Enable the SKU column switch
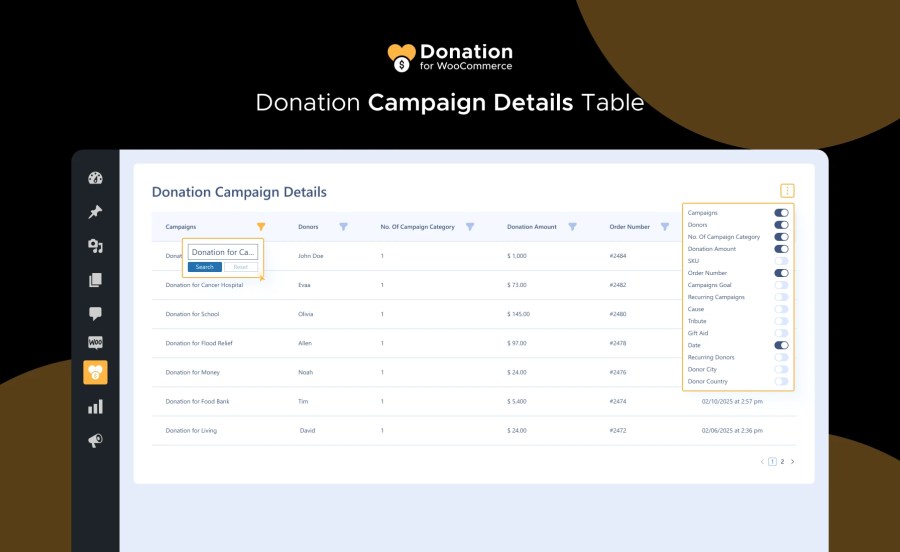This screenshot has height=552, width=900. coord(781,261)
